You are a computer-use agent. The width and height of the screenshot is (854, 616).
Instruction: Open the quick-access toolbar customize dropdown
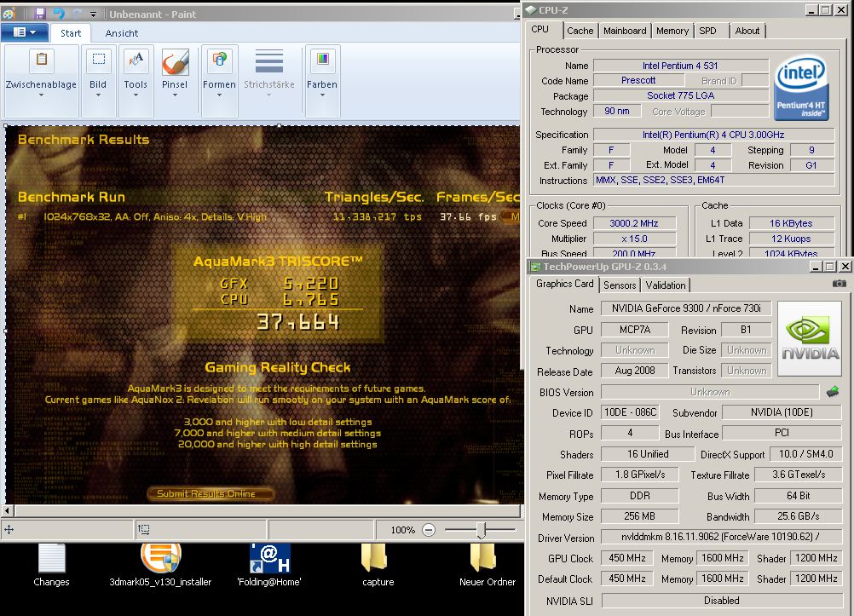pos(93,14)
